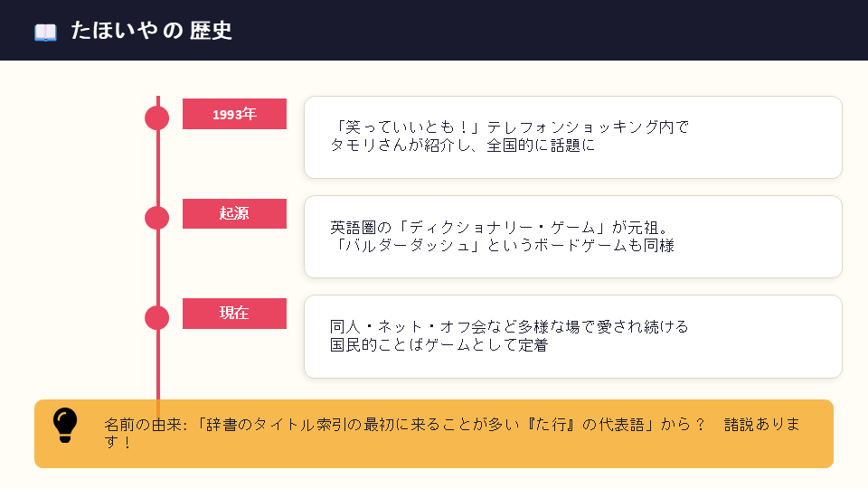Click timeline line between 起源 and 現在 dots

coord(157,267)
